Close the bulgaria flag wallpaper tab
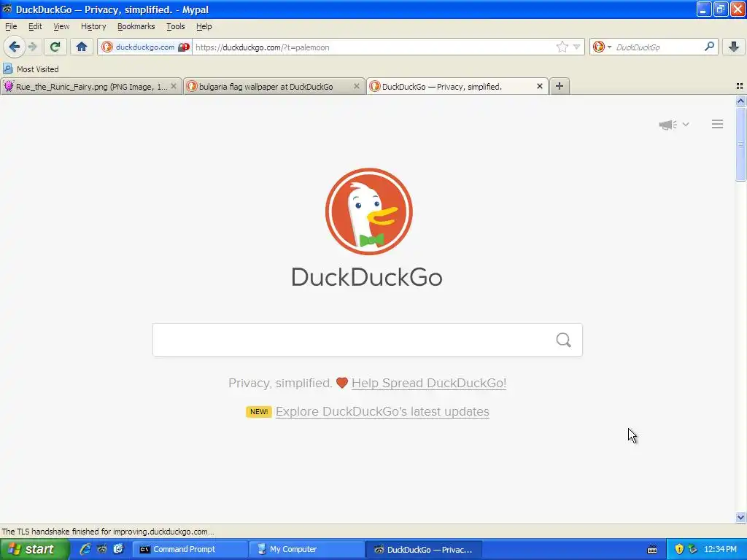This screenshot has height=560, width=747. (356, 86)
